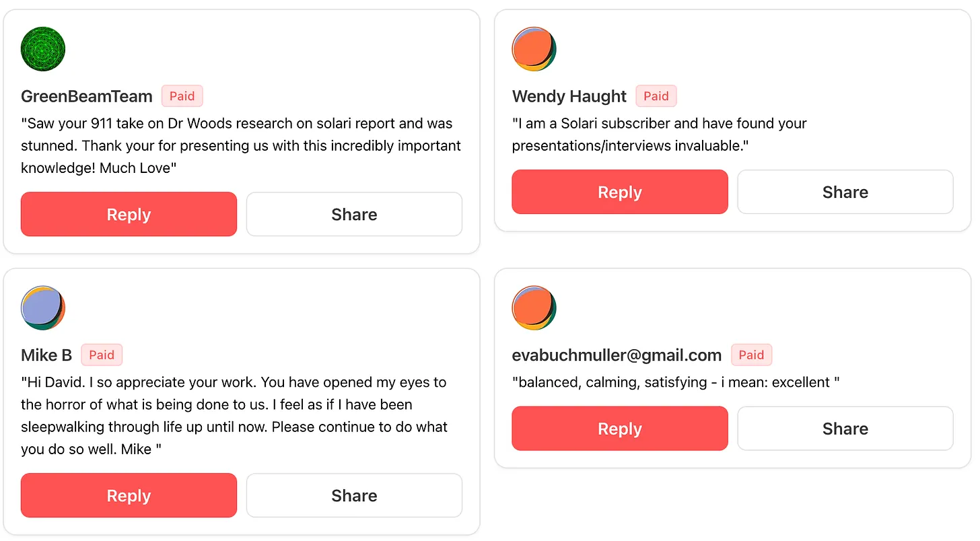Share Wendy Haught's testimonial
Screen dimensions: 980x541
(x=845, y=192)
